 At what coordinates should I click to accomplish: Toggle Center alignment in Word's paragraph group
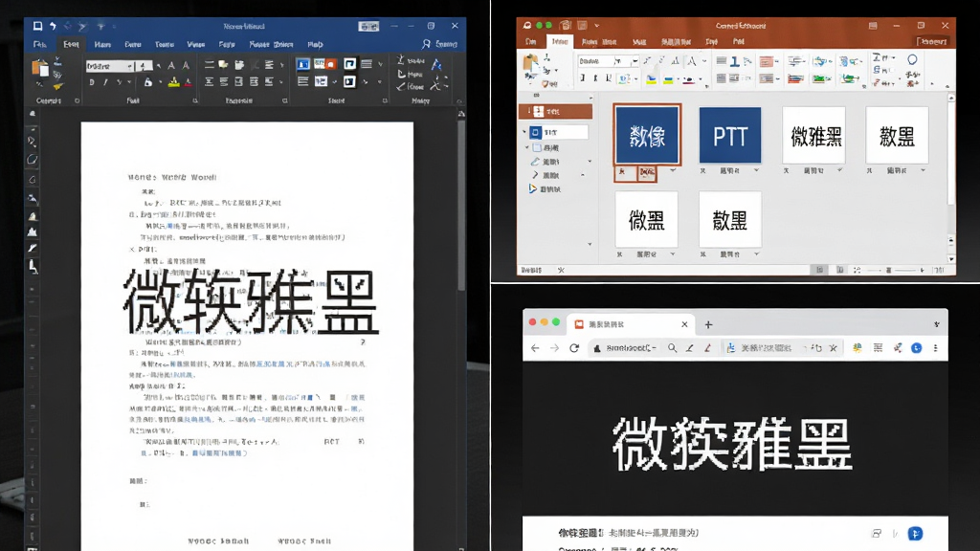(224, 82)
